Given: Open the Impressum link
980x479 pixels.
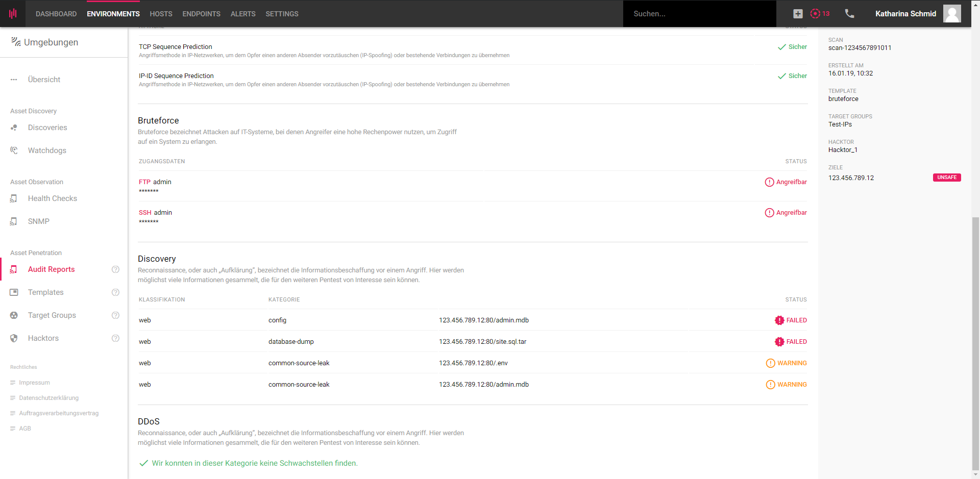Looking at the screenshot, I should click(x=34, y=383).
